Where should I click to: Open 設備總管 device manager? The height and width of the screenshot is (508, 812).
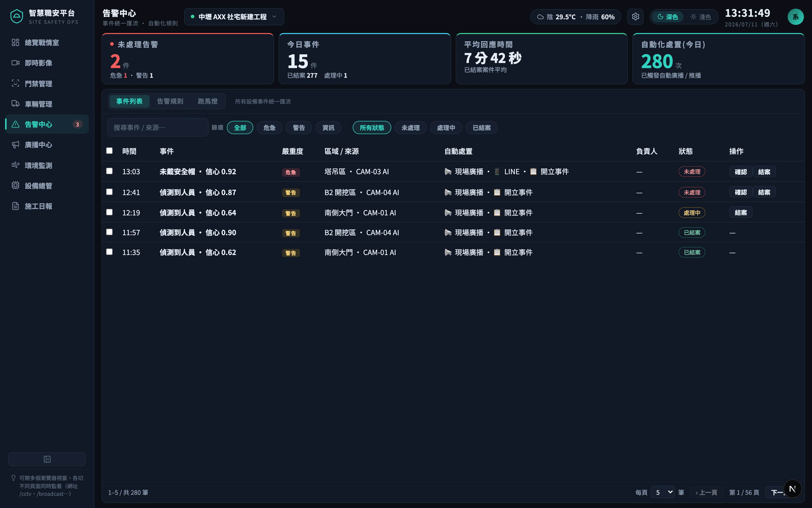[47, 186]
